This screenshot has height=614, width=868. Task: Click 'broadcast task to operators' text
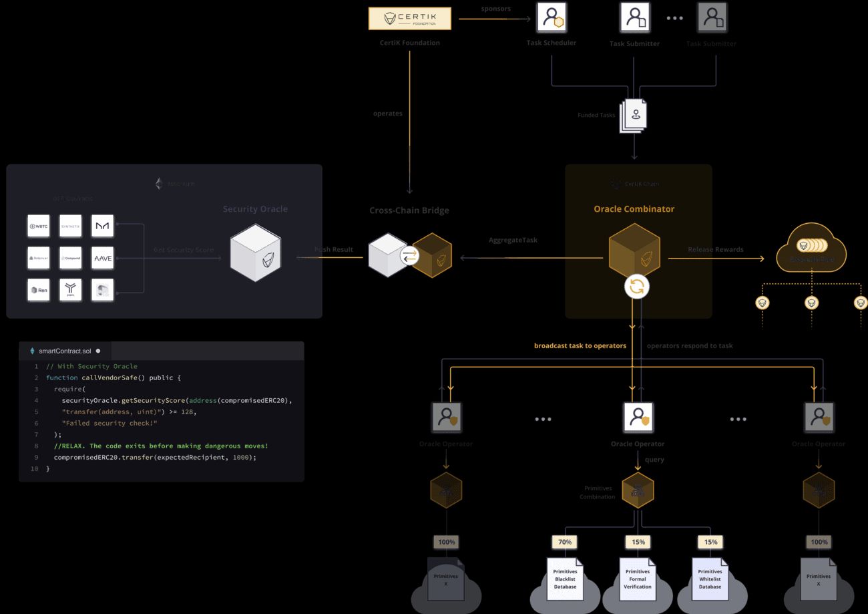[x=580, y=346]
